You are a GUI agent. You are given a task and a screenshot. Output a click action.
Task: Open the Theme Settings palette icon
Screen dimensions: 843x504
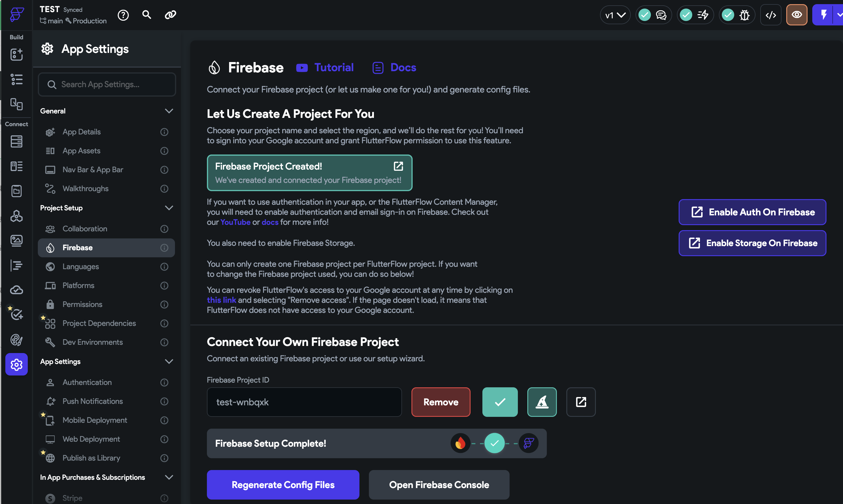coord(16,340)
